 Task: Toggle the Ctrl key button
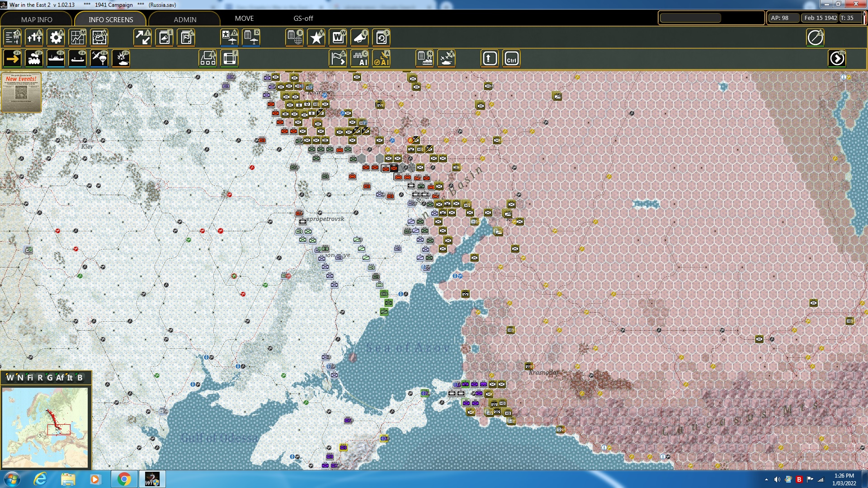[511, 58]
